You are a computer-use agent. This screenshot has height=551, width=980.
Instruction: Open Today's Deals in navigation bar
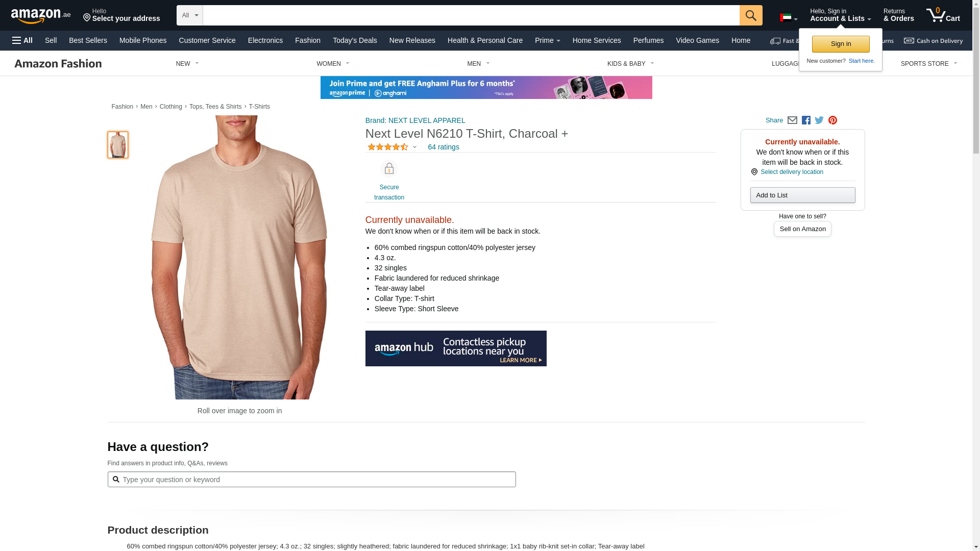[355, 40]
